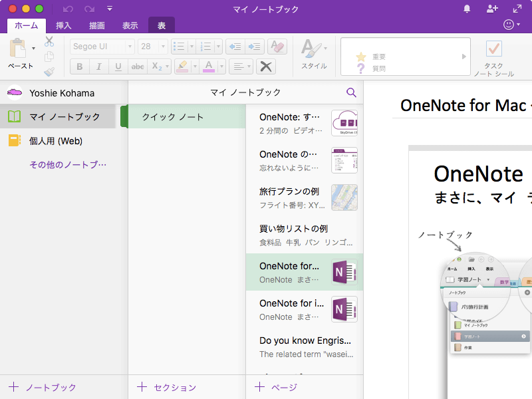Open the 買い物リストの例 page

click(x=305, y=235)
